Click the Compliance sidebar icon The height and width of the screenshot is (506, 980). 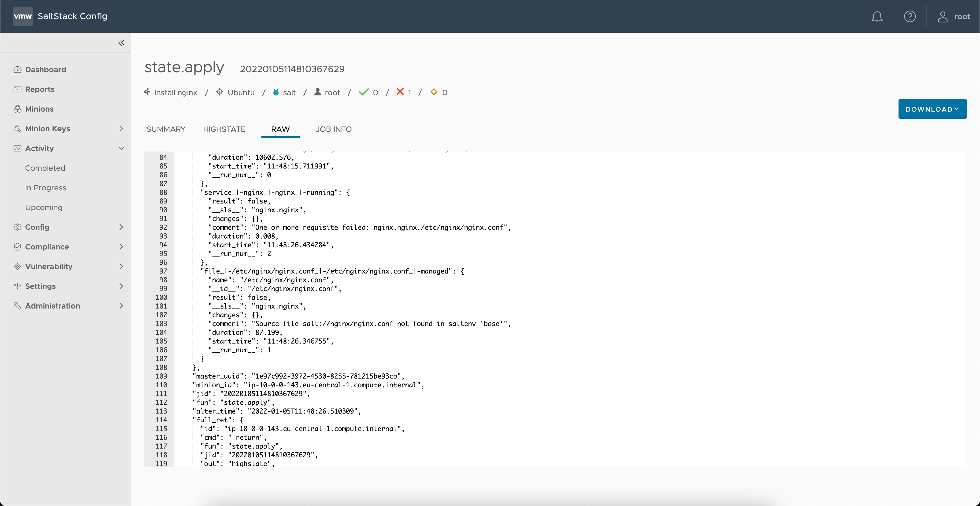[x=18, y=246]
